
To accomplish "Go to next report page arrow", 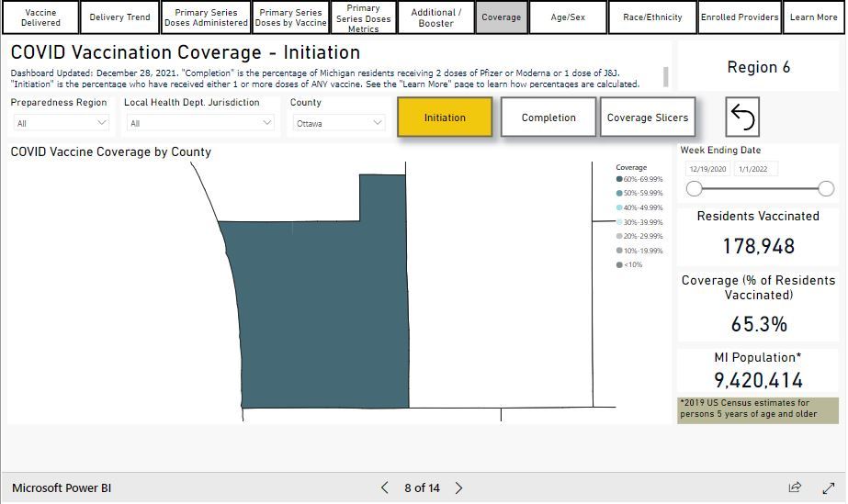I will [459, 487].
